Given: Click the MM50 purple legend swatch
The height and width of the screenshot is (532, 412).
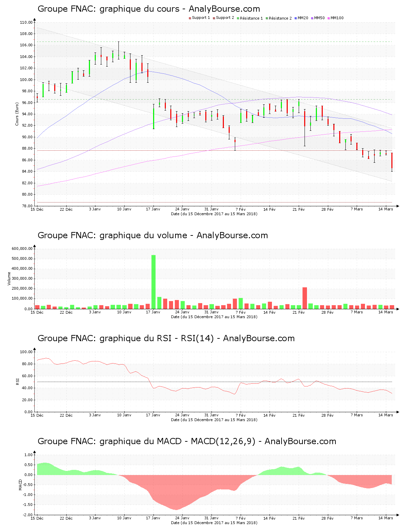Looking at the screenshot, I should point(312,18).
